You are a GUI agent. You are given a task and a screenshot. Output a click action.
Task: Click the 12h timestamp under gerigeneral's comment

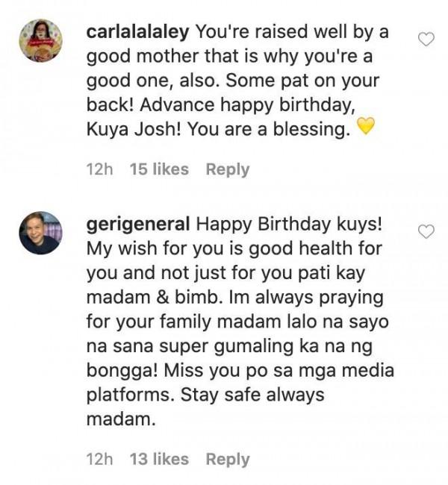coord(99,460)
